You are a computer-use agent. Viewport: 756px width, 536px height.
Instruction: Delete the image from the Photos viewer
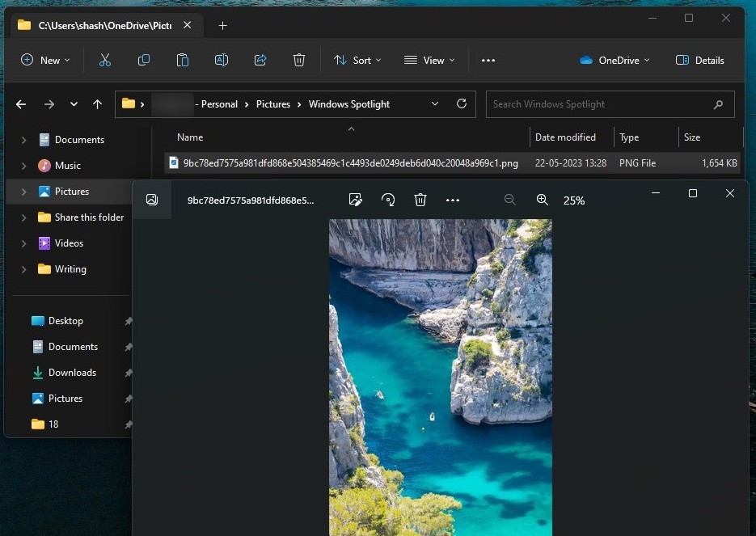(420, 200)
